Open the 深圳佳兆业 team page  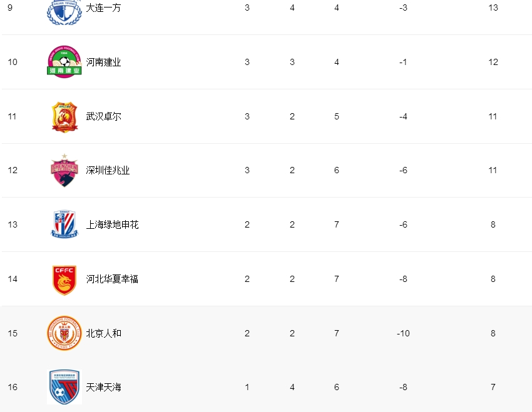click(108, 170)
